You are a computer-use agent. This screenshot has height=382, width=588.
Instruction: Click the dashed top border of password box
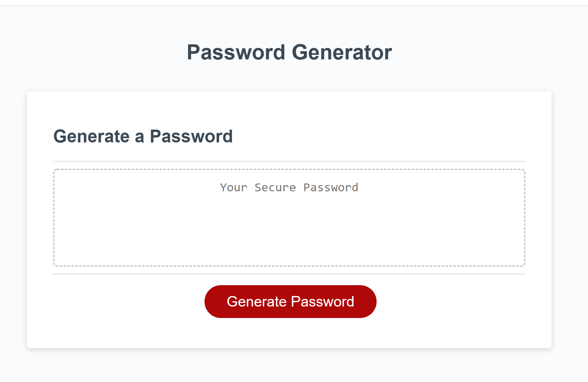289,169
